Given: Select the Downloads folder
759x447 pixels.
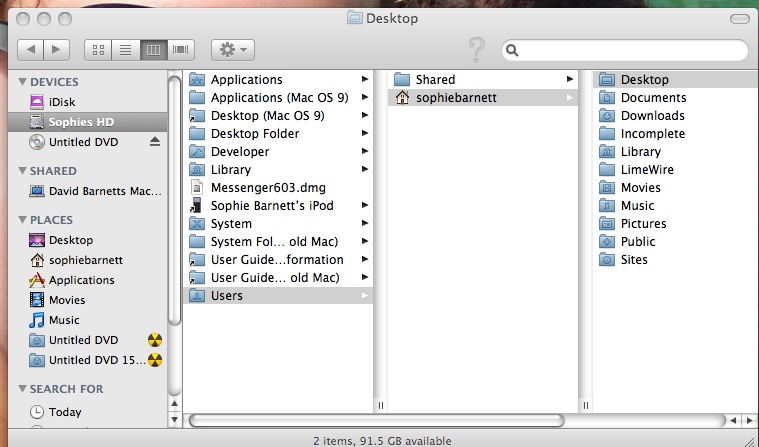Looking at the screenshot, I should 676,115.
